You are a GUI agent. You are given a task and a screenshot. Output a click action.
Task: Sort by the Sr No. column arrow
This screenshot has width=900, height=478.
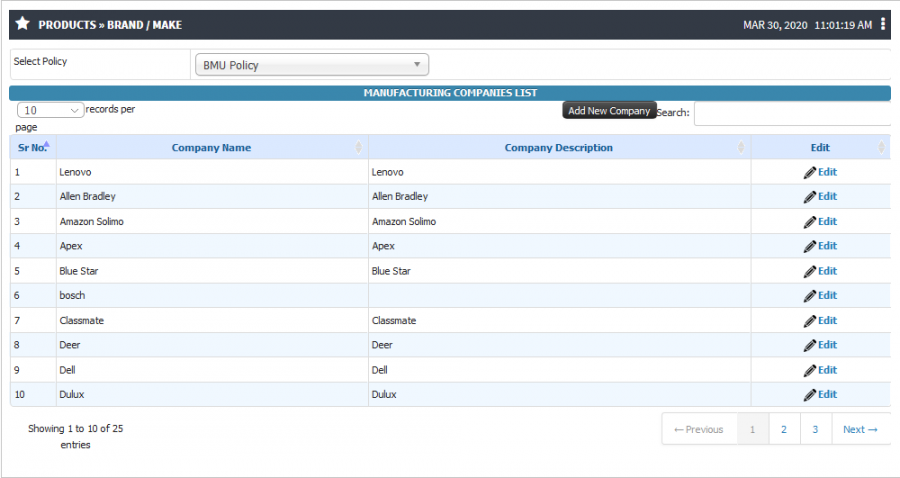[47, 144]
